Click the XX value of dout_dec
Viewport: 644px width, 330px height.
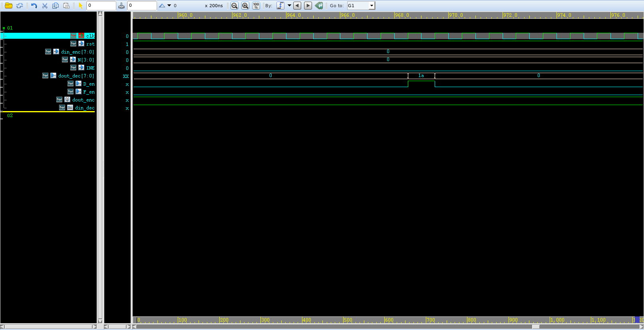126,76
